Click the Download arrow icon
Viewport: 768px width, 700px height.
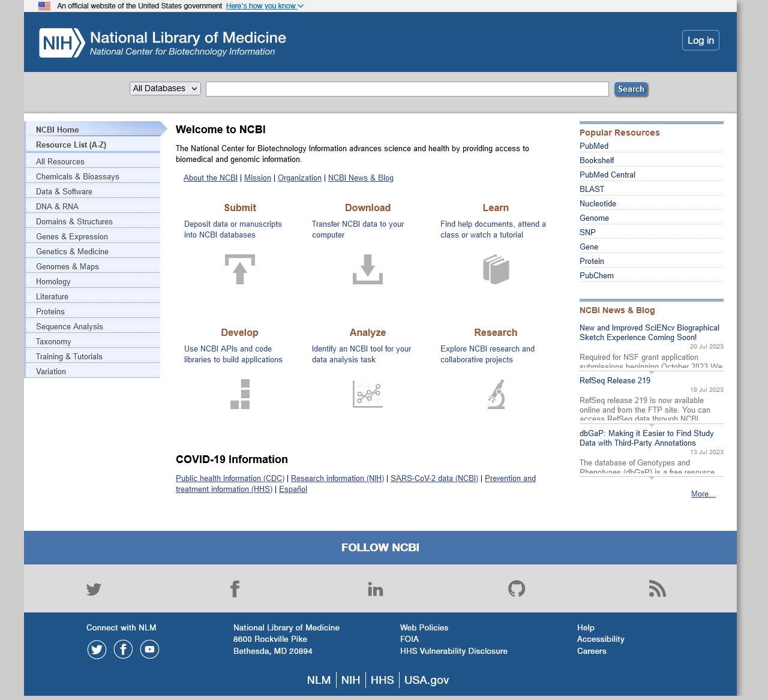point(368,269)
